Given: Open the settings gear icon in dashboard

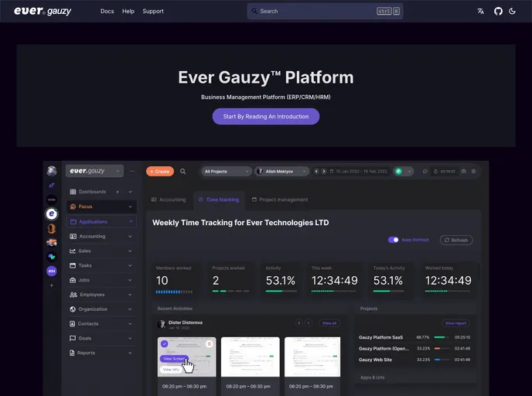Looking at the screenshot, I should [474, 172].
